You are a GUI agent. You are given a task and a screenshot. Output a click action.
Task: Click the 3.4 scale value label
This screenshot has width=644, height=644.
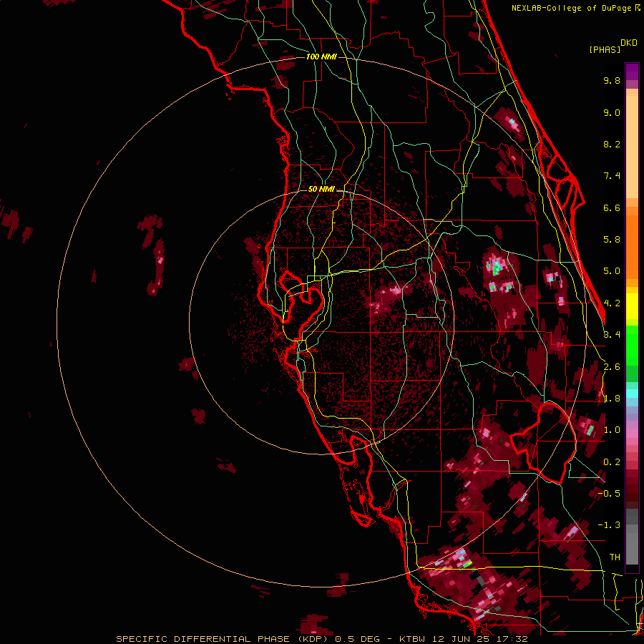[x=612, y=335]
